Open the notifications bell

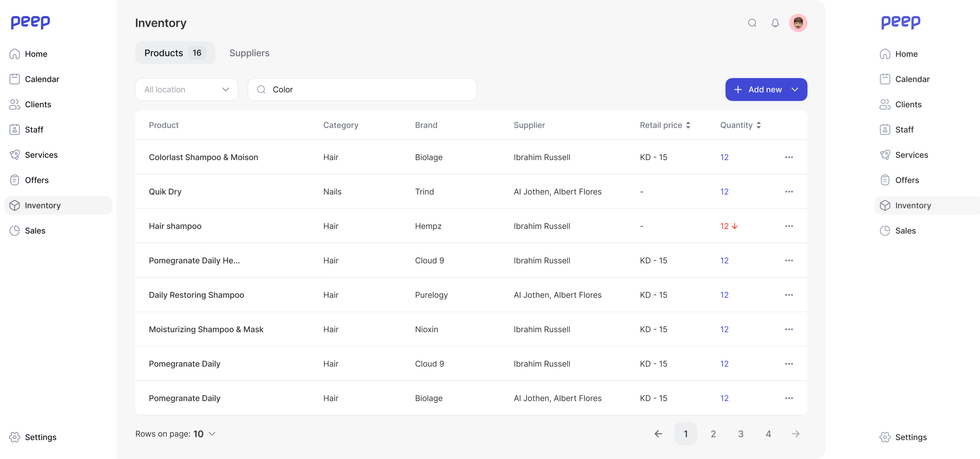point(775,23)
